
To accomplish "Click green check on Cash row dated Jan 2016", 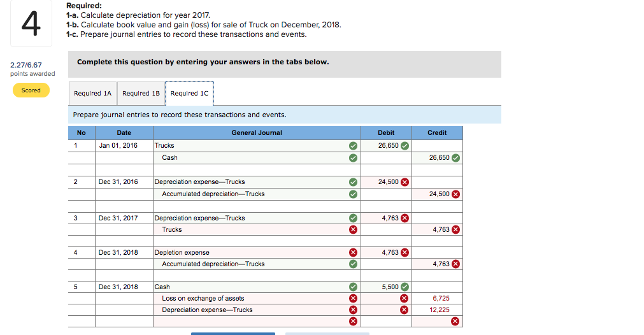I will pyautogui.click(x=353, y=158).
